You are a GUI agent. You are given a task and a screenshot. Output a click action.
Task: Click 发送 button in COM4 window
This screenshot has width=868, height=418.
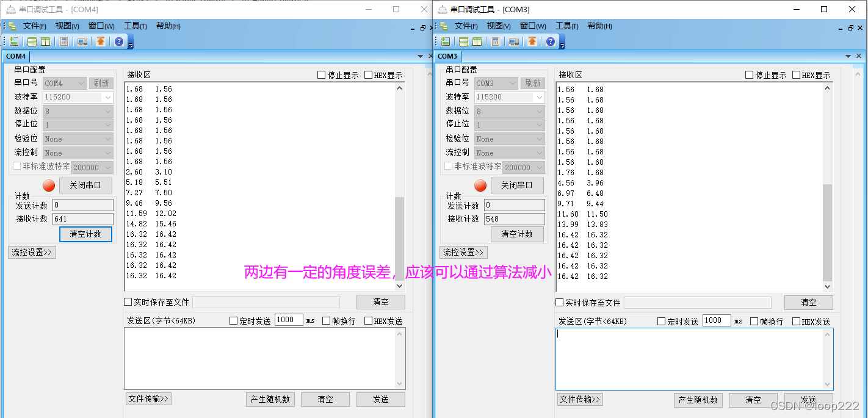(381, 400)
